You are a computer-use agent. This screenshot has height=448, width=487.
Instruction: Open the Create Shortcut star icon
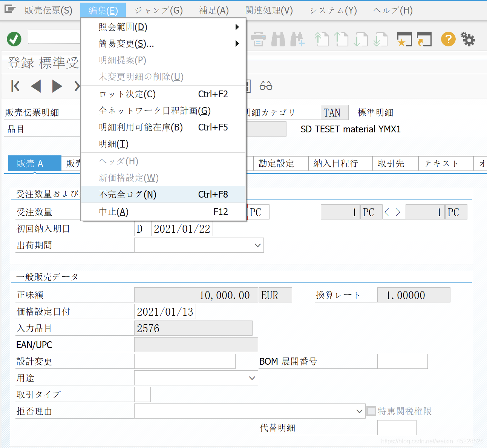click(404, 39)
